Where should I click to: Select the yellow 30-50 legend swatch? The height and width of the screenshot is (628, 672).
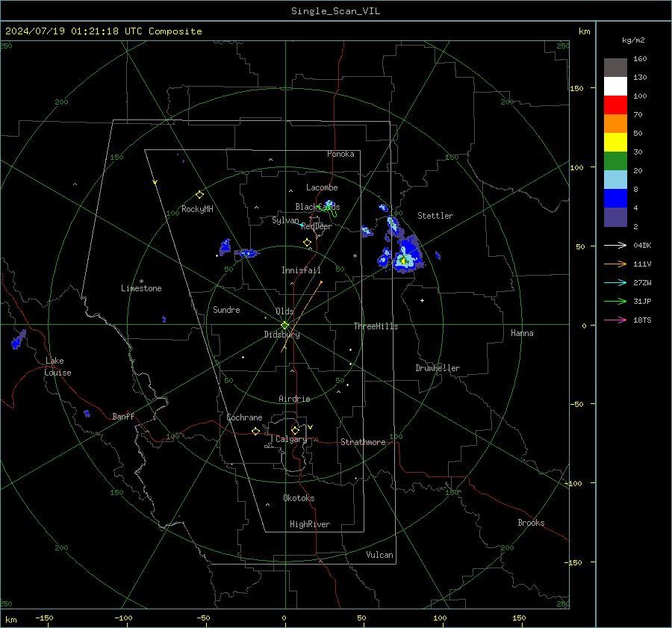pos(615,143)
